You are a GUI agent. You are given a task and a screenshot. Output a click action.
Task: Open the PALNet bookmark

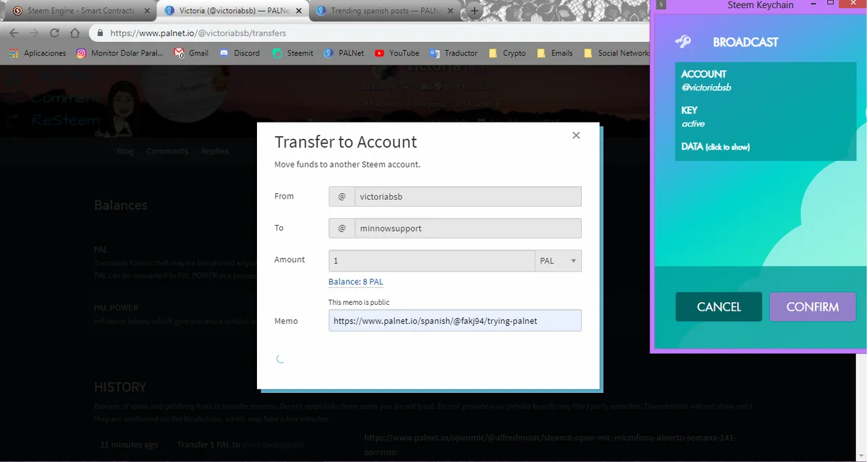pos(344,53)
